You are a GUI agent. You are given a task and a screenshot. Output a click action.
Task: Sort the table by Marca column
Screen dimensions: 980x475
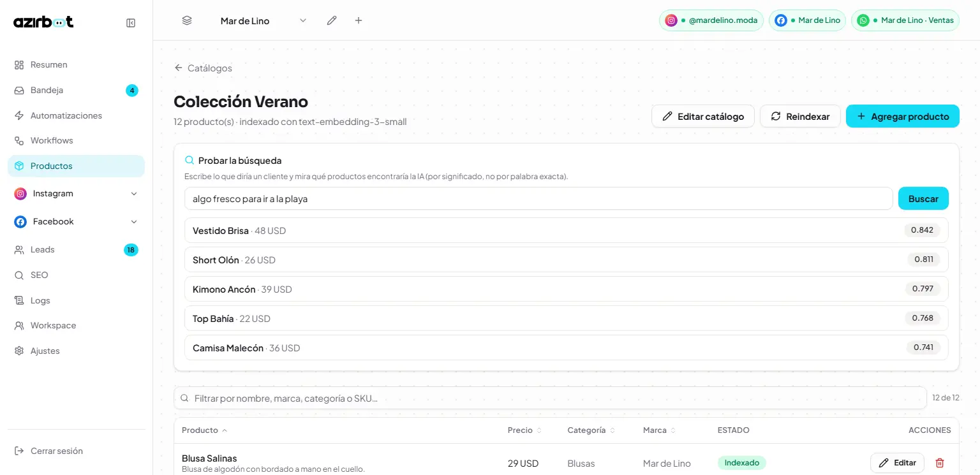659,430
